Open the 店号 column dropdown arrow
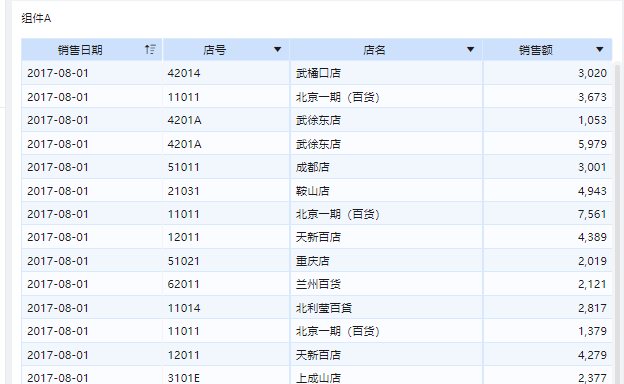The image size is (624, 384). pyautogui.click(x=277, y=50)
